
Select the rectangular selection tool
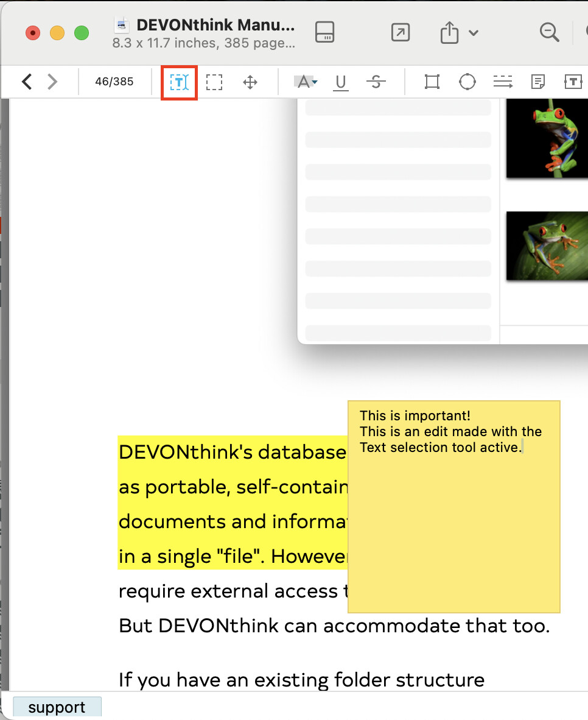click(x=214, y=82)
